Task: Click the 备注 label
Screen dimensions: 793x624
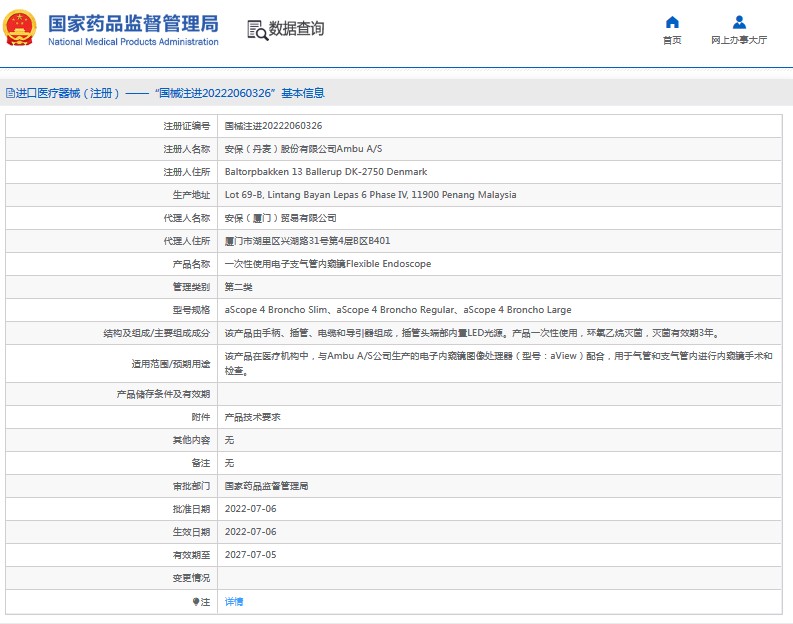Action: pyautogui.click(x=201, y=463)
